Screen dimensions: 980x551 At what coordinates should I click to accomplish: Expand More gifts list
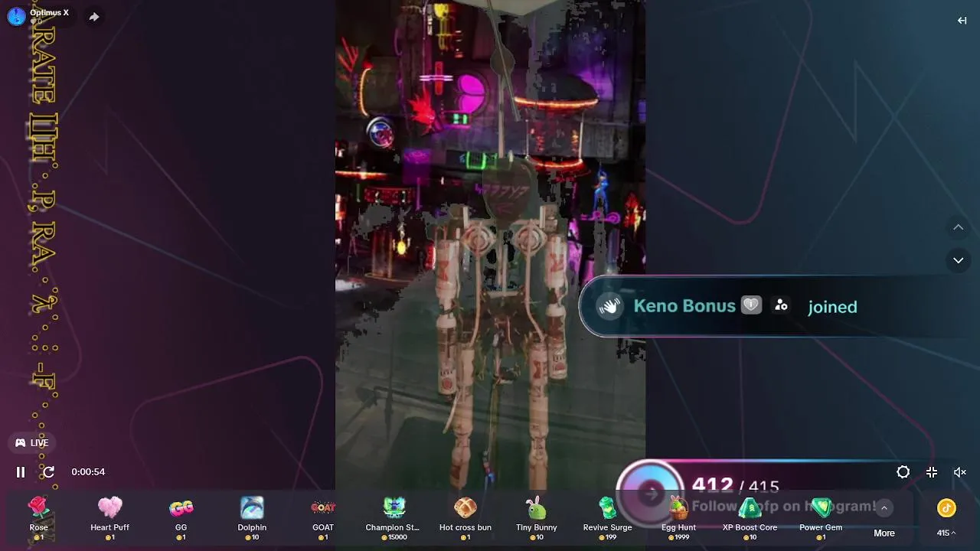coord(884,520)
